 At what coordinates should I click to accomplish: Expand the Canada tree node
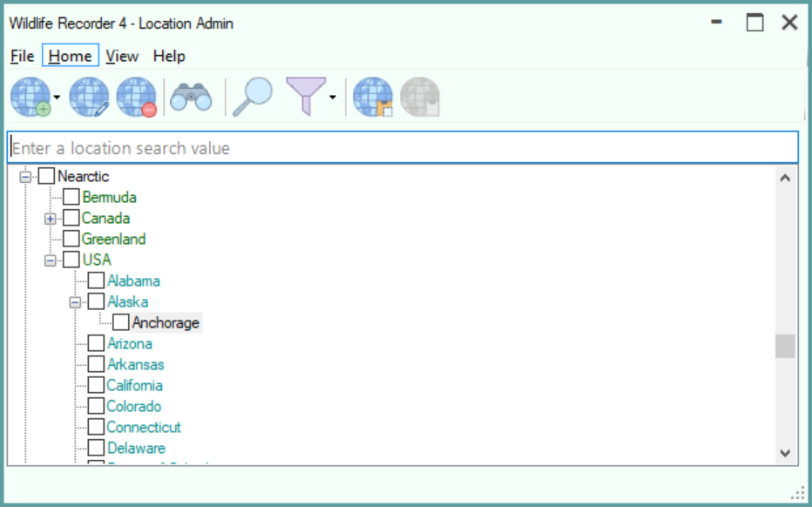pyautogui.click(x=51, y=219)
